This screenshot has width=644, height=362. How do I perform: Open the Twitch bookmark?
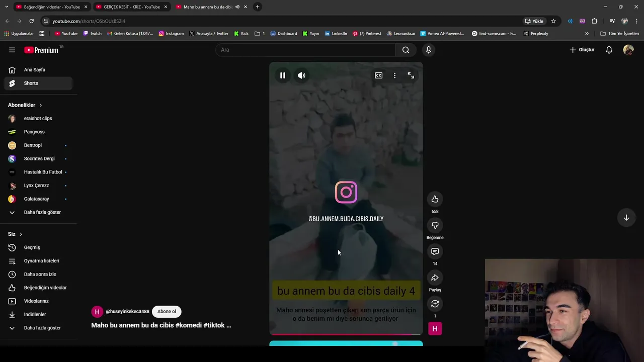(92, 34)
